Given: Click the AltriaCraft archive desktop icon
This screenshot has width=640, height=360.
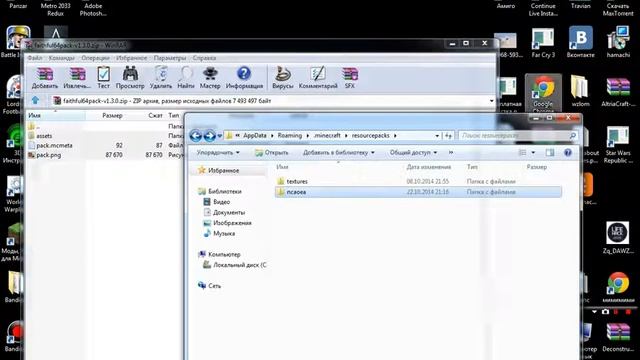Looking at the screenshot, I should 618,92.
